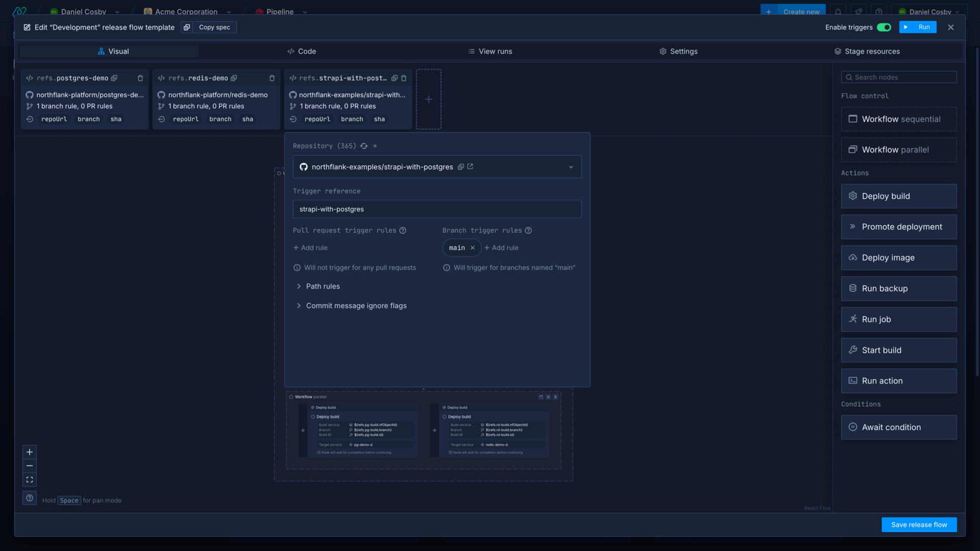Toggle the Enable triggers switch
The image size is (980, 551).
[884, 28]
